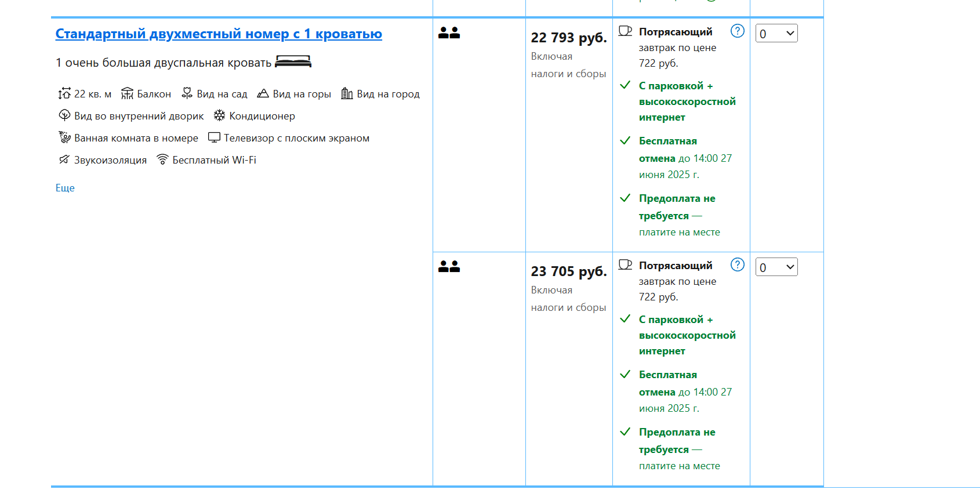Click Включая налоги и сборы under 22 793 руб.

569,65
